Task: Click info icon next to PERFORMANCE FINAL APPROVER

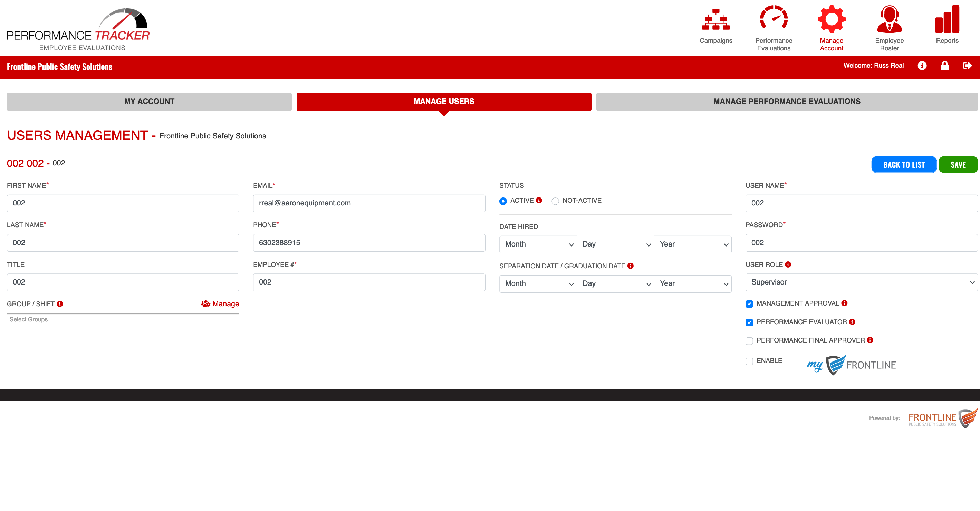Action: click(870, 340)
